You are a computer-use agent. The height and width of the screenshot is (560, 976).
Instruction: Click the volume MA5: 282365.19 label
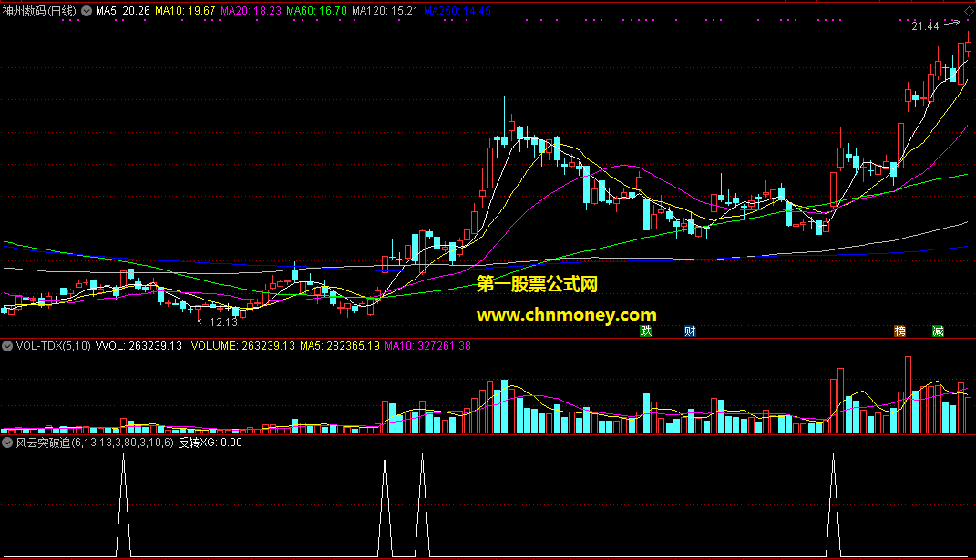point(340,345)
